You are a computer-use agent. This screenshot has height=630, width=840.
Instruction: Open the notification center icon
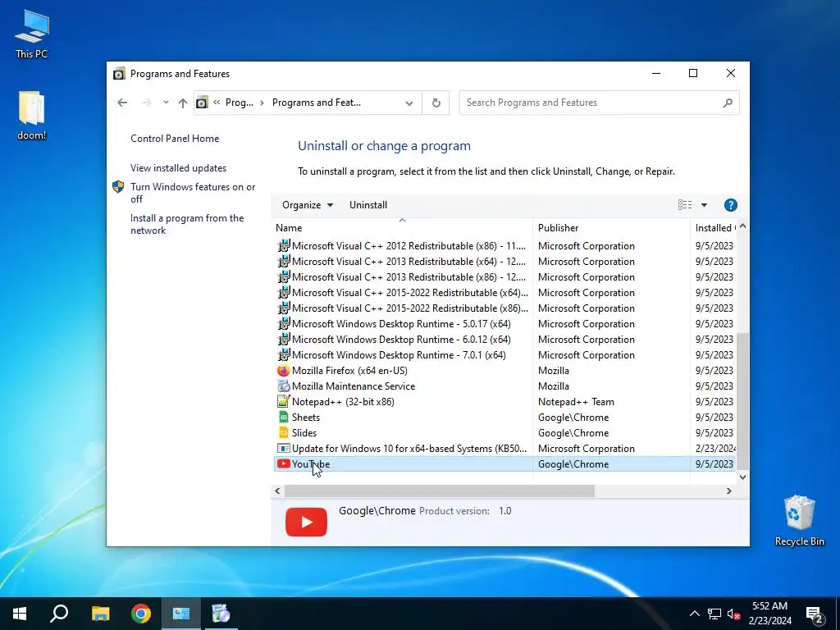815,614
